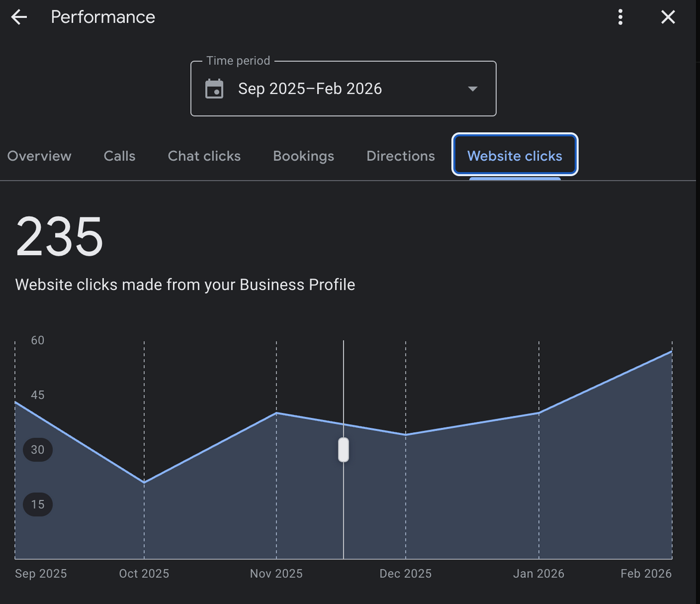This screenshot has height=604, width=700.
Task: Click the Jan 2026 data point on chart
Action: (539, 413)
